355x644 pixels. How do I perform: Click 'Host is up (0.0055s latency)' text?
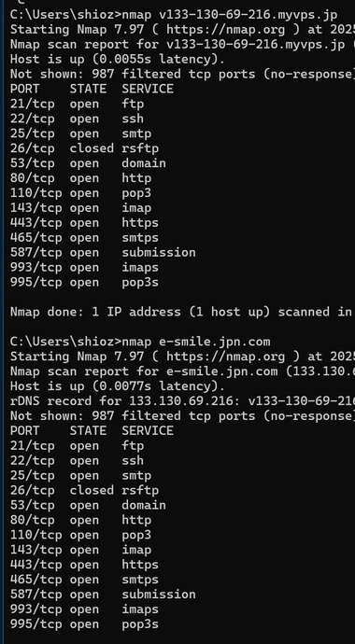118,59
